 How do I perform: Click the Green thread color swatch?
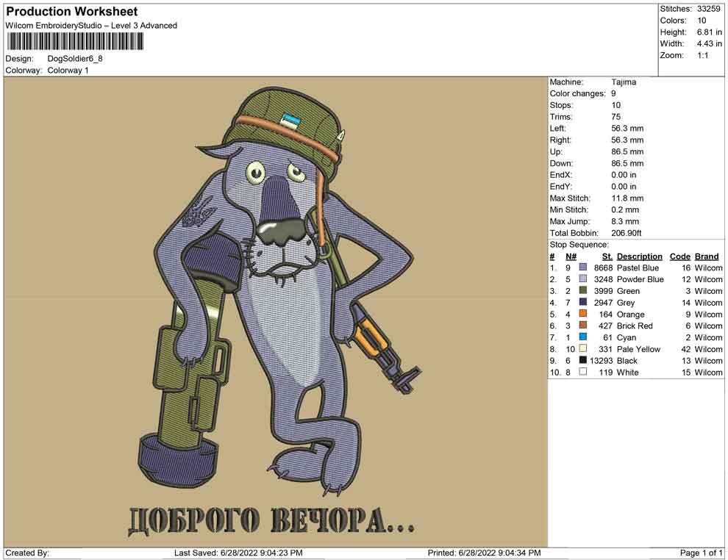[x=583, y=291]
